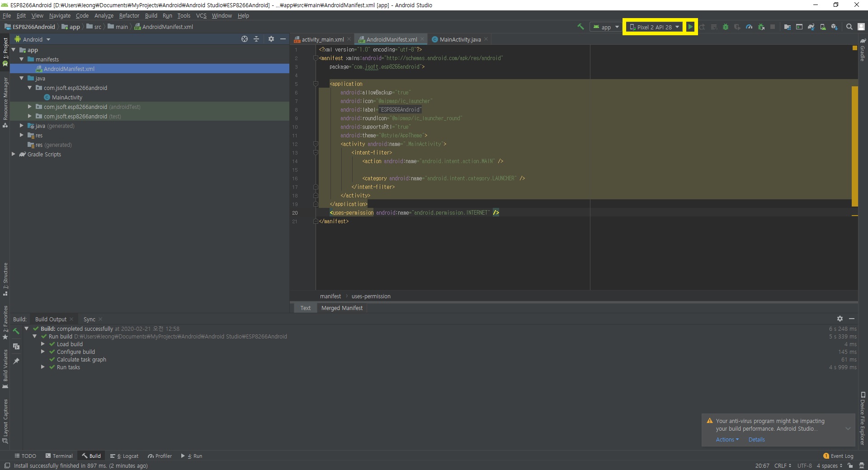Click the Build panel settings gear
Screen dimensions: 868x470
click(840, 319)
